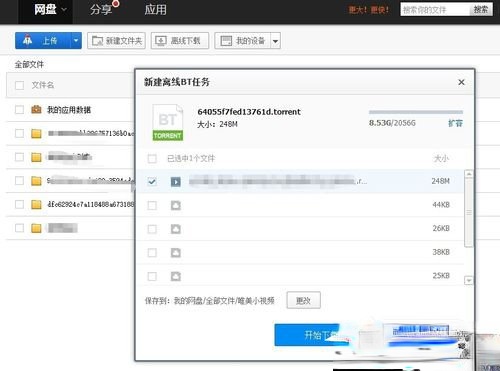Open the dfc62924c7a118488 folder icon
This screenshot has height=371, width=500.
pyautogui.click(x=36, y=204)
